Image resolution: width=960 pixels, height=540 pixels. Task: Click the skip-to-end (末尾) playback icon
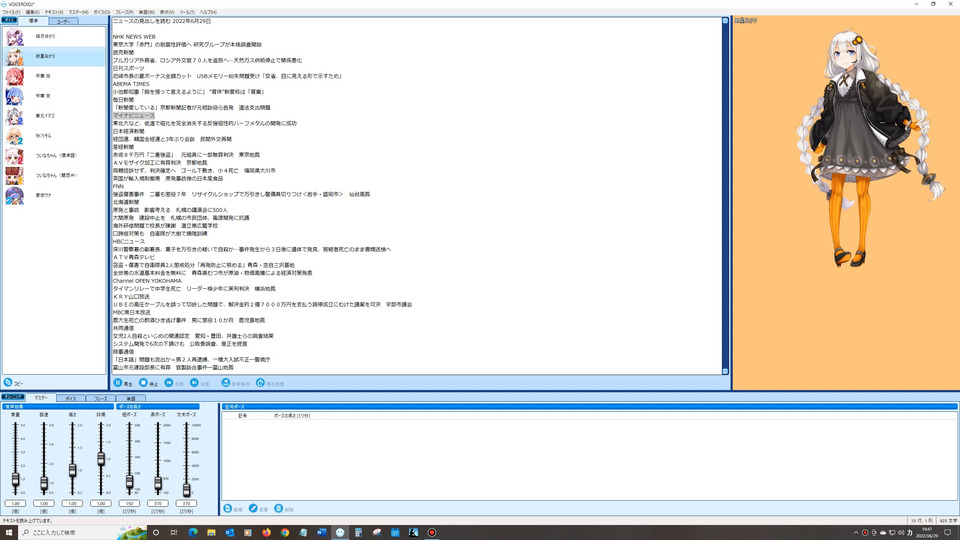point(194,383)
